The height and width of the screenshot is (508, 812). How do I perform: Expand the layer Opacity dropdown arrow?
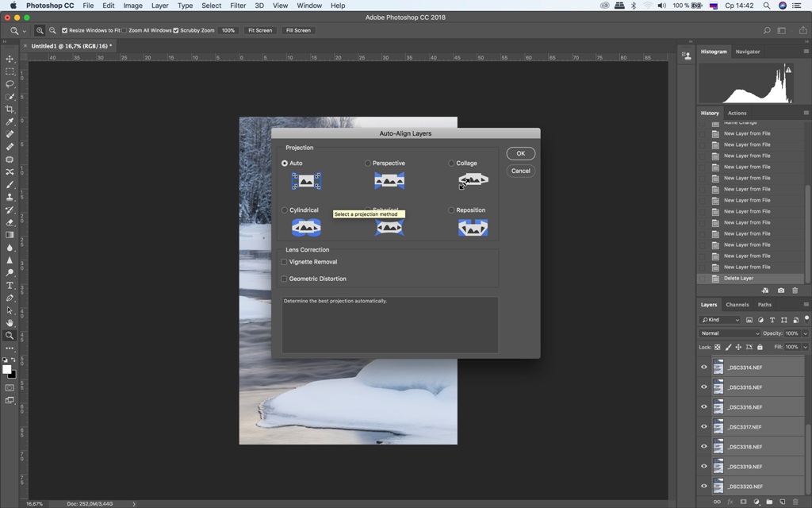pyautogui.click(x=805, y=333)
